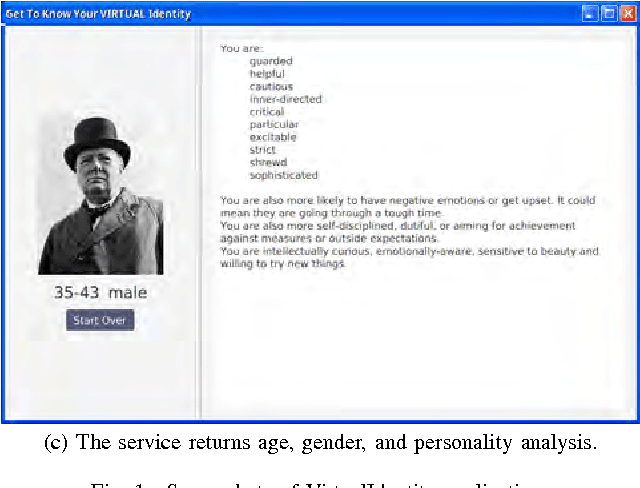
Task: Maximize the application window
Action: (608, 14)
